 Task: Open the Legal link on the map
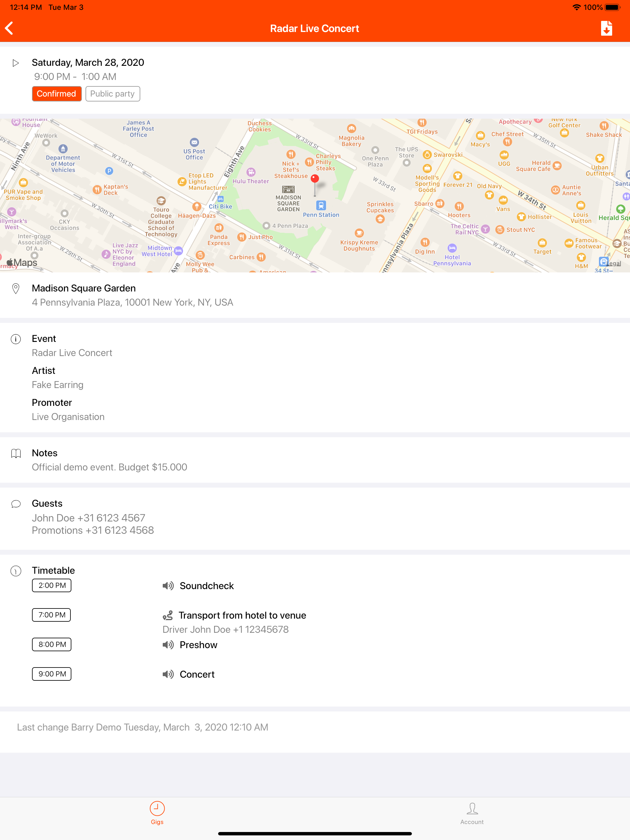(613, 263)
